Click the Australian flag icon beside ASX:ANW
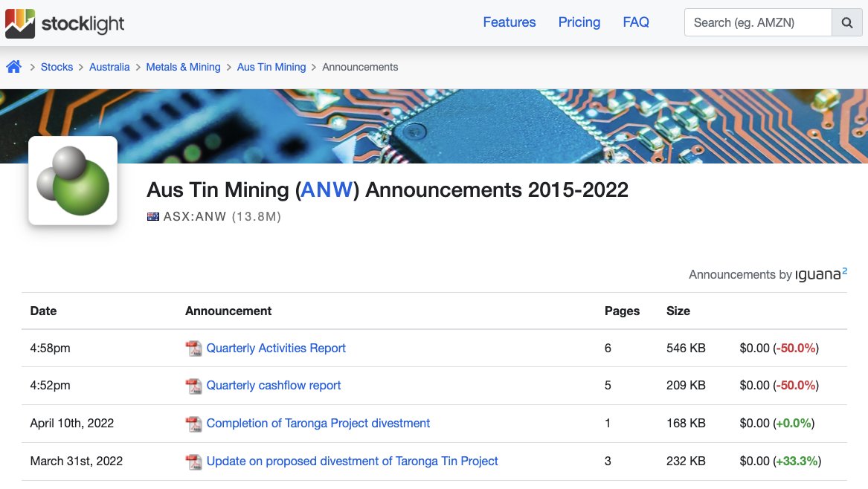This screenshot has width=868, height=489. coord(152,217)
